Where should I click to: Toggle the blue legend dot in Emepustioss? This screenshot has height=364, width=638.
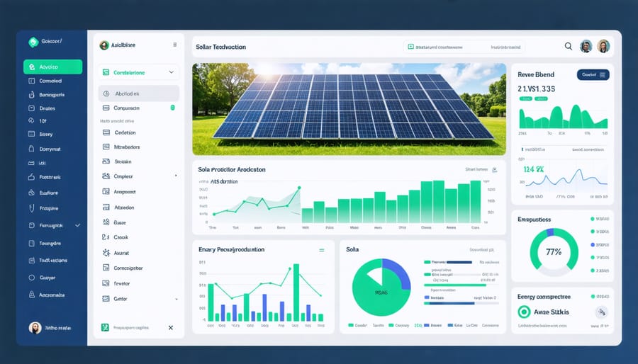pos(593,244)
